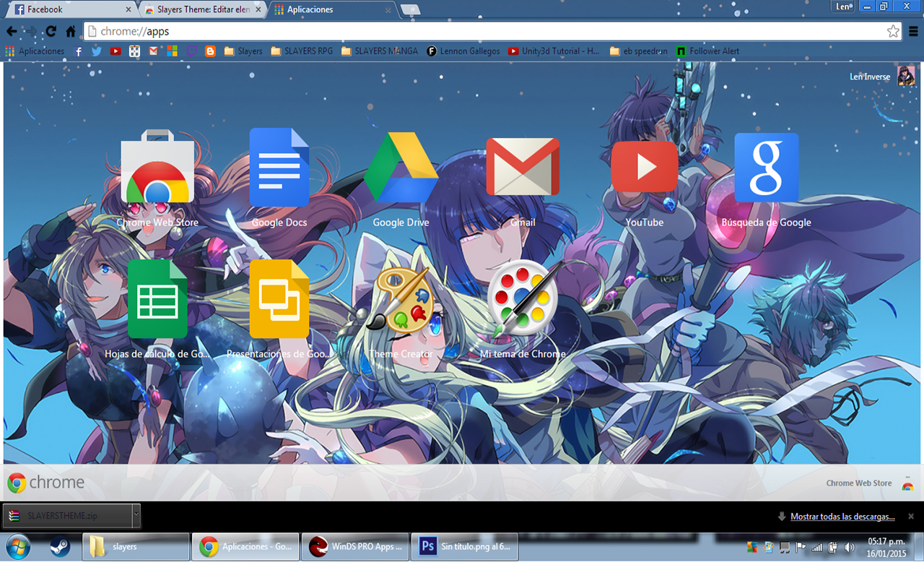Open the Chrome Web Store footer link

pos(870,483)
